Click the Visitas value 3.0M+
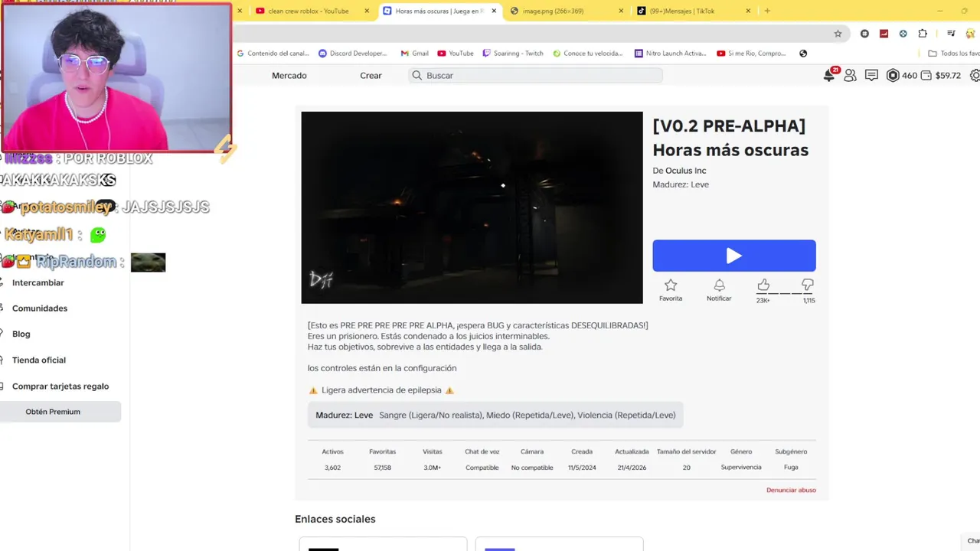Screen dimensions: 980x551 433,468
